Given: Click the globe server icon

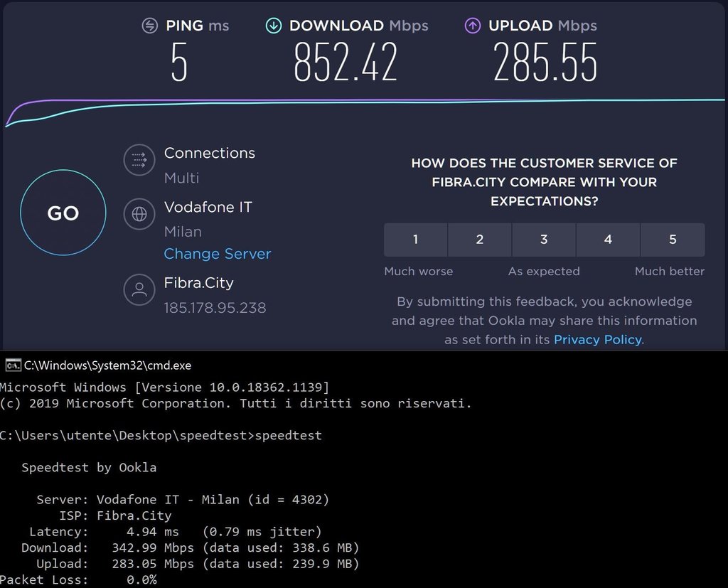Looking at the screenshot, I should pyautogui.click(x=139, y=213).
